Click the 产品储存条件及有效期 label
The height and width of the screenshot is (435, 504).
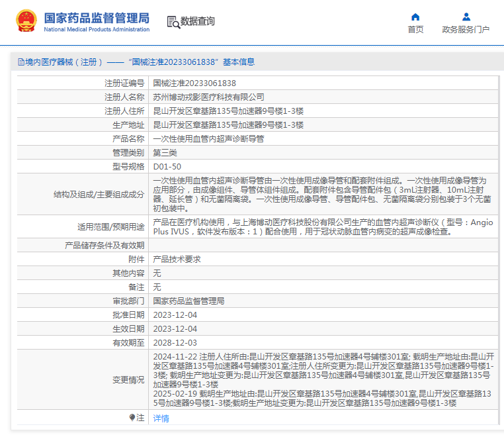point(105,246)
